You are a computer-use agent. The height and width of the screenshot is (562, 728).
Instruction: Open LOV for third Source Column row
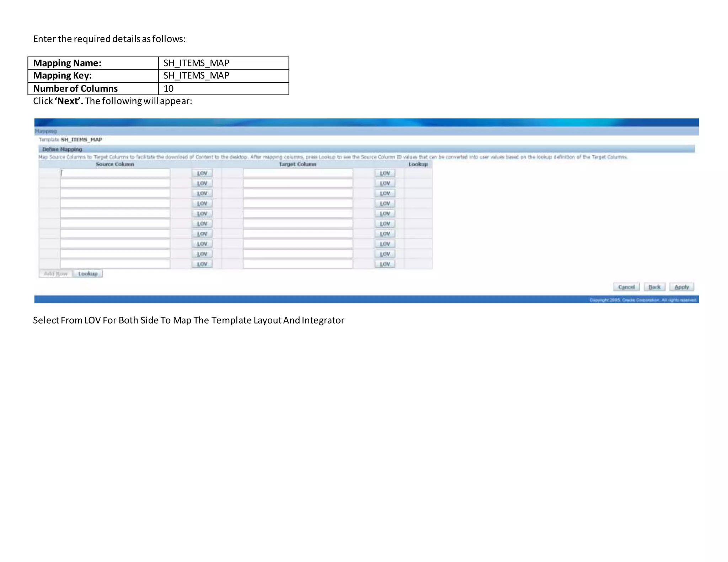(202, 193)
